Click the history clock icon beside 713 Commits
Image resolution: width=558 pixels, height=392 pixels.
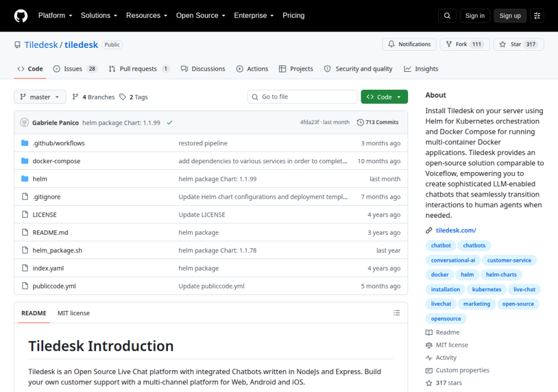point(360,122)
